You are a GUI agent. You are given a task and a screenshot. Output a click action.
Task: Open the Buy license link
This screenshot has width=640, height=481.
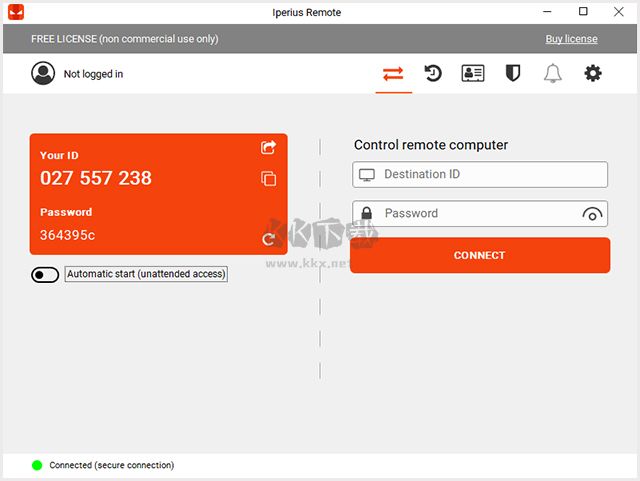point(571,39)
